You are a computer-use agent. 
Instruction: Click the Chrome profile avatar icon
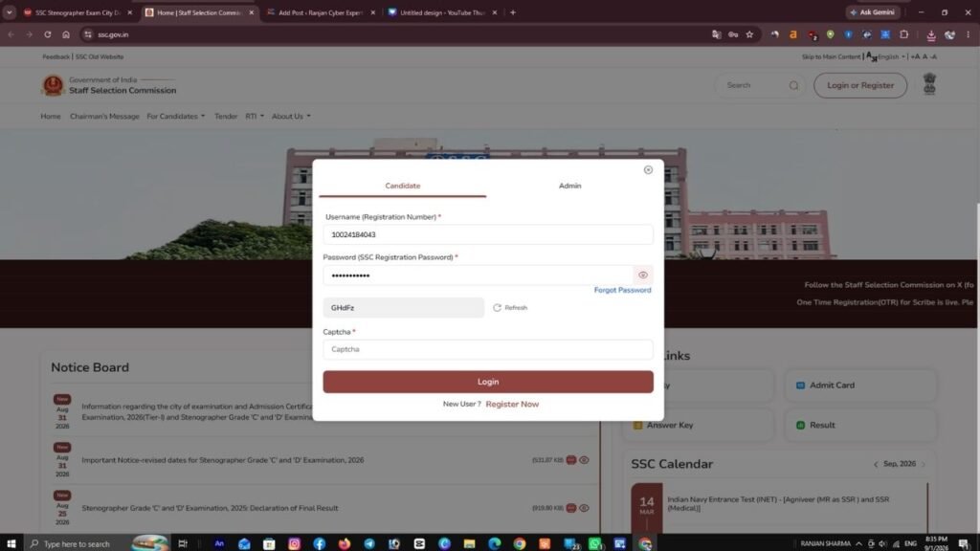tap(949, 35)
